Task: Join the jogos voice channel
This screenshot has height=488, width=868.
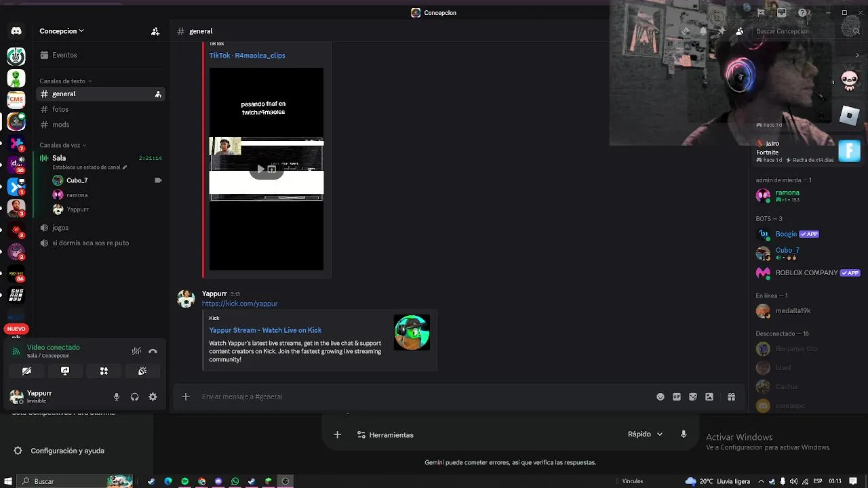Action: click(100, 228)
